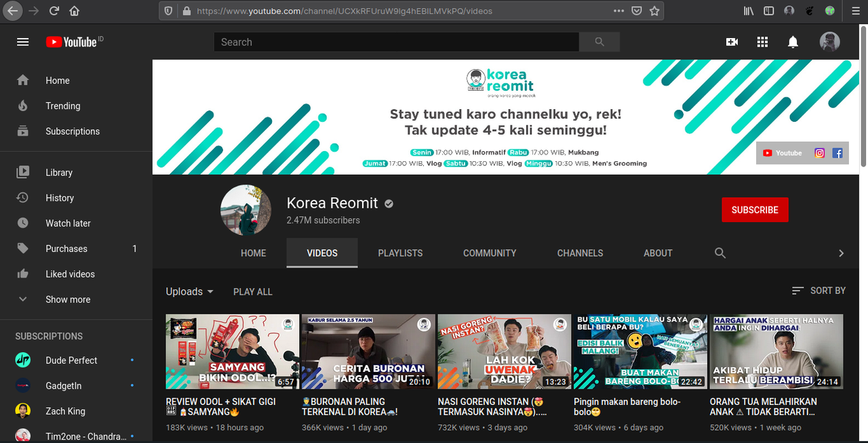Click the Watch later clock icon
The height and width of the screenshot is (443, 868).
coord(23,223)
